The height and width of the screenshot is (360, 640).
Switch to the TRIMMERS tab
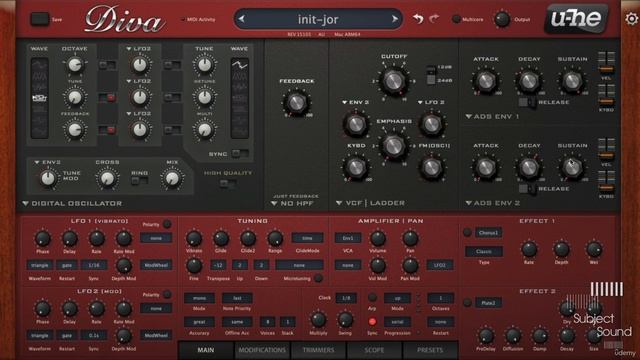(x=318, y=350)
